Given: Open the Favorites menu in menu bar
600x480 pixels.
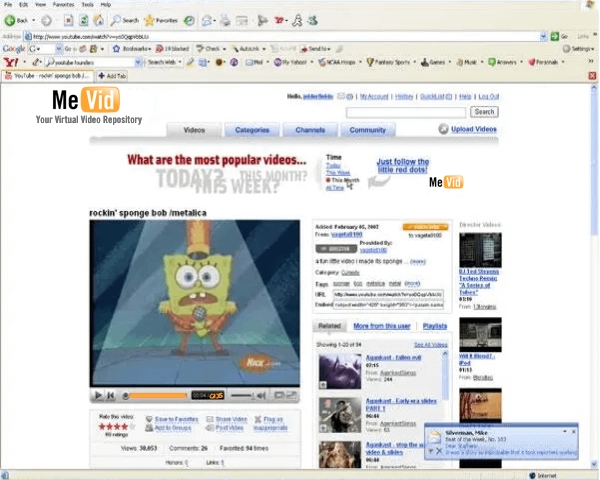Looking at the screenshot, I should pyautogui.click(x=64, y=5).
